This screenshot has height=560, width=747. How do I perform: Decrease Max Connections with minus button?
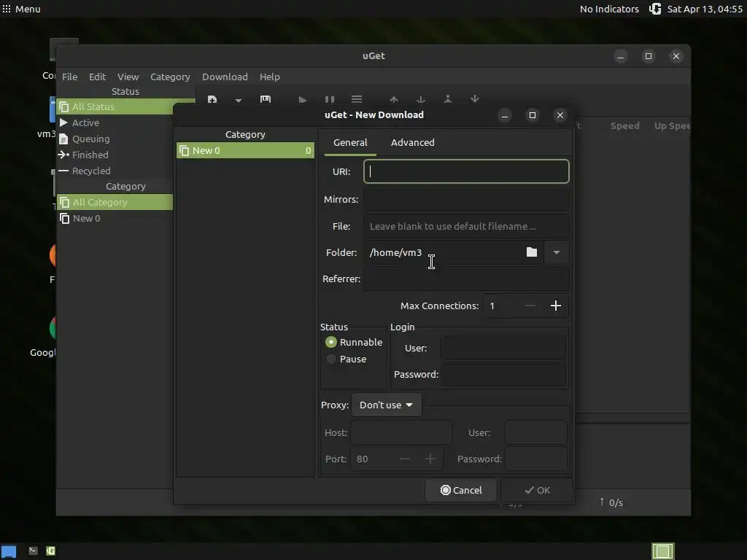coord(530,306)
